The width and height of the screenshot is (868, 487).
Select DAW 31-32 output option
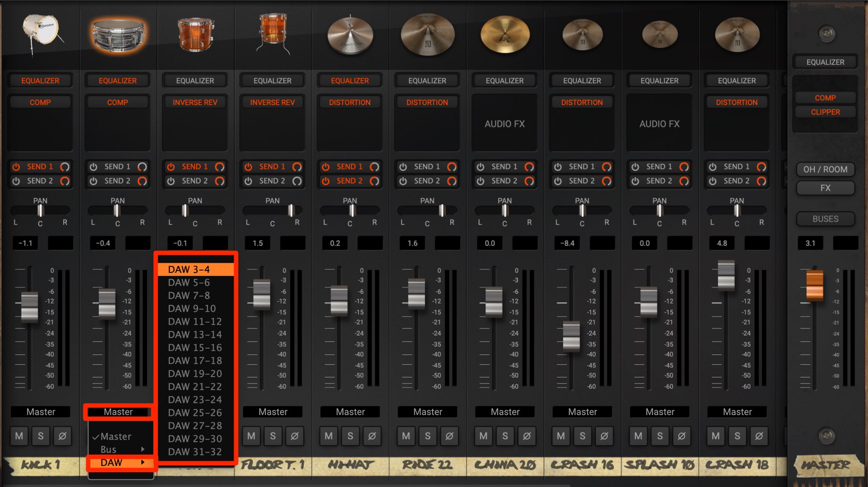(x=196, y=452)
